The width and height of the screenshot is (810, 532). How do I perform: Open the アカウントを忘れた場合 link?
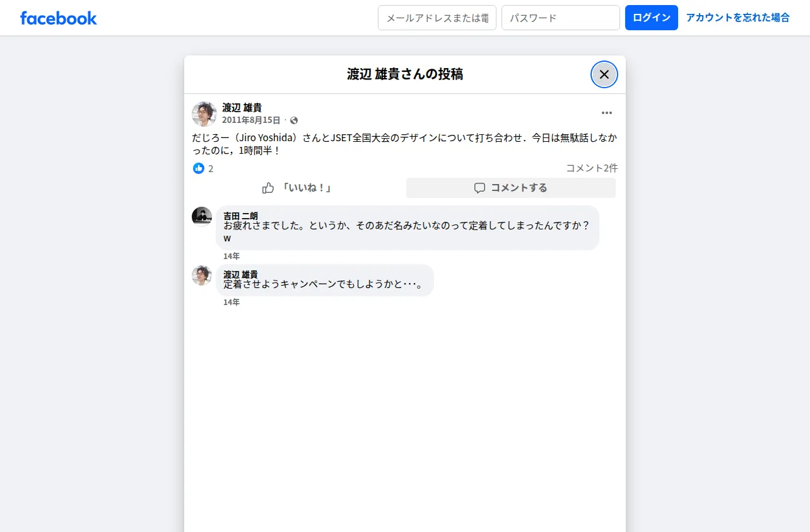[x=738, y=18]
